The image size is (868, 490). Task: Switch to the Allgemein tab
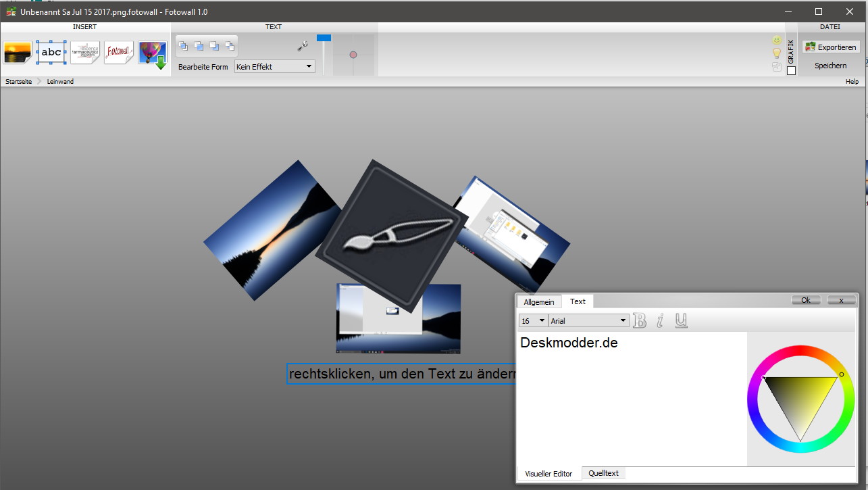(539, 301)
